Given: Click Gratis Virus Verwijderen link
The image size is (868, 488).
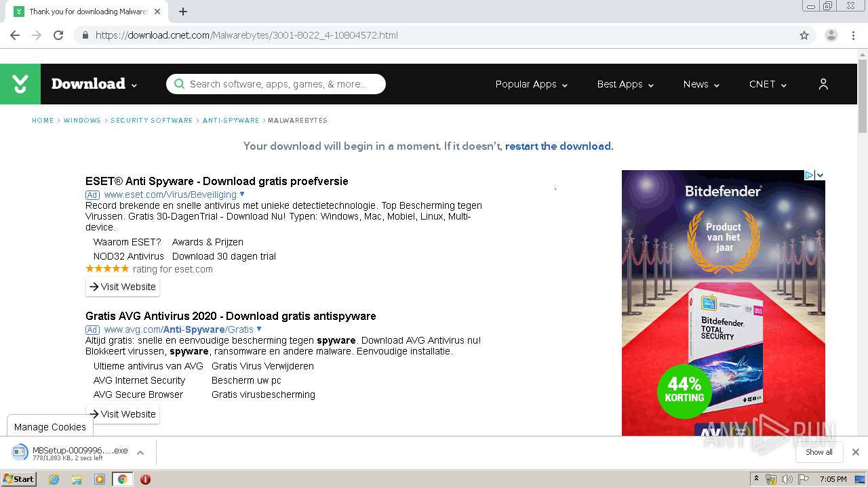Looking at the screenshot, I should [x=262, y=366].
